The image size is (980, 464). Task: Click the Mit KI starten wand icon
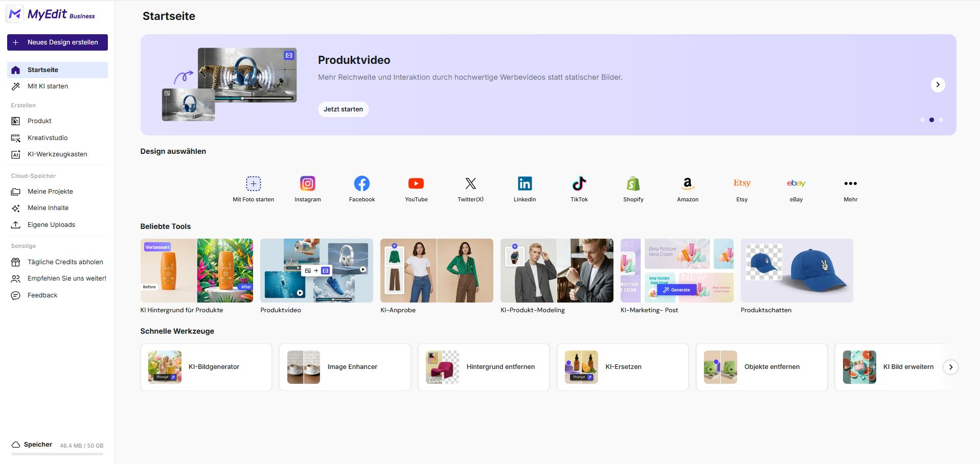pyautogui.click(x=16, y=86)
